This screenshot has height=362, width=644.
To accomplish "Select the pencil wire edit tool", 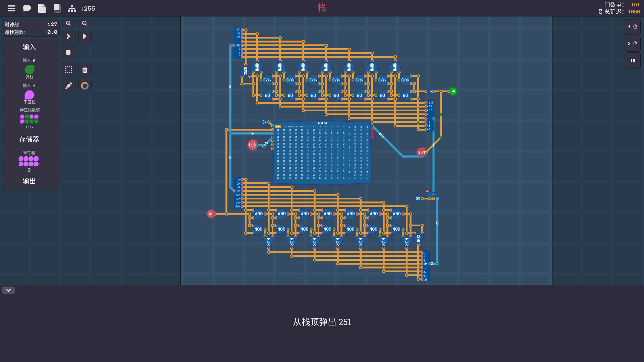I will (x=69, y=86).
